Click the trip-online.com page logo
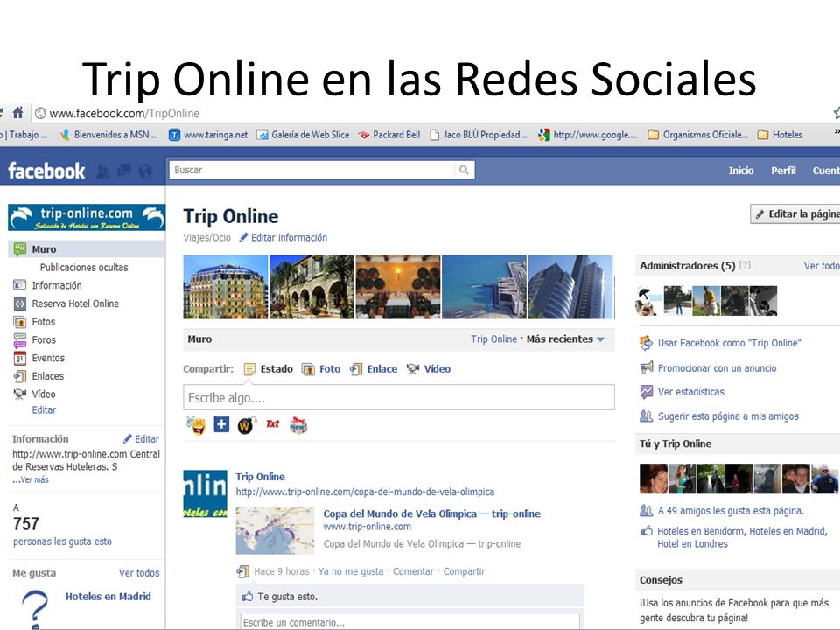840x630 pixels. pos(87,218)
